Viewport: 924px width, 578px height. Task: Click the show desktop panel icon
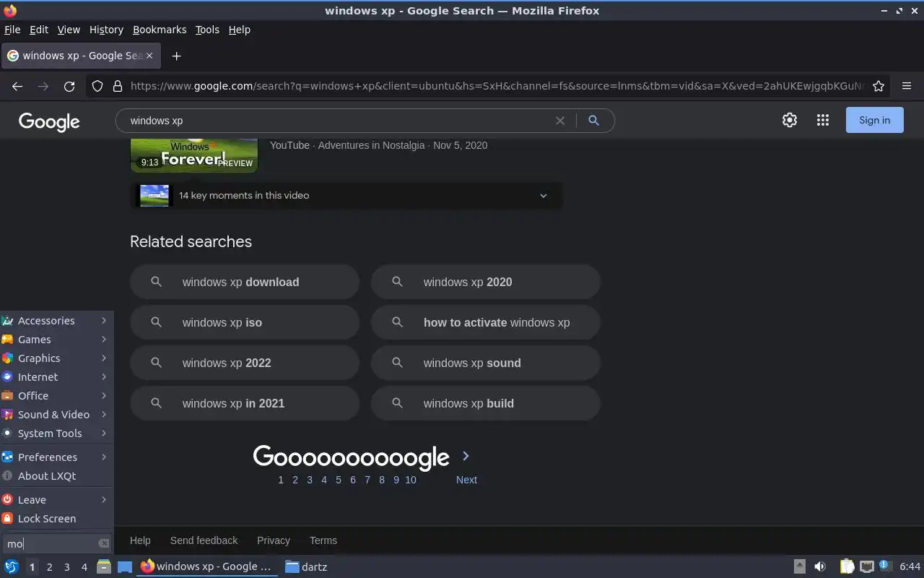(125, 566)
